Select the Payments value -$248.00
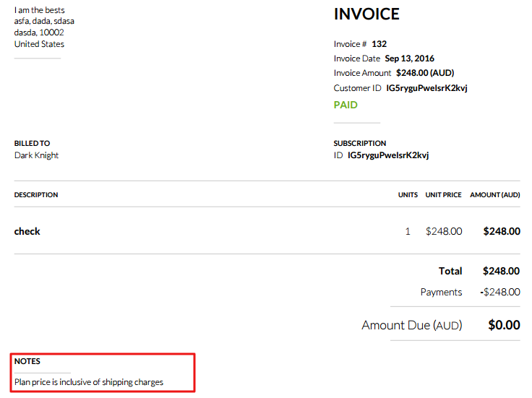Screen dimensions: 532x398 tap(499, 292)
